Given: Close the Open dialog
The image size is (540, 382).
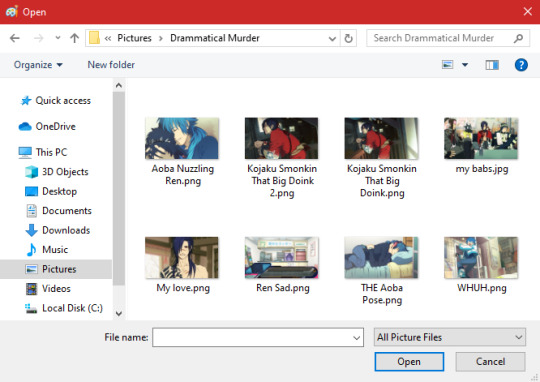Looking at the screenshot, I should [x=528, y=12].
